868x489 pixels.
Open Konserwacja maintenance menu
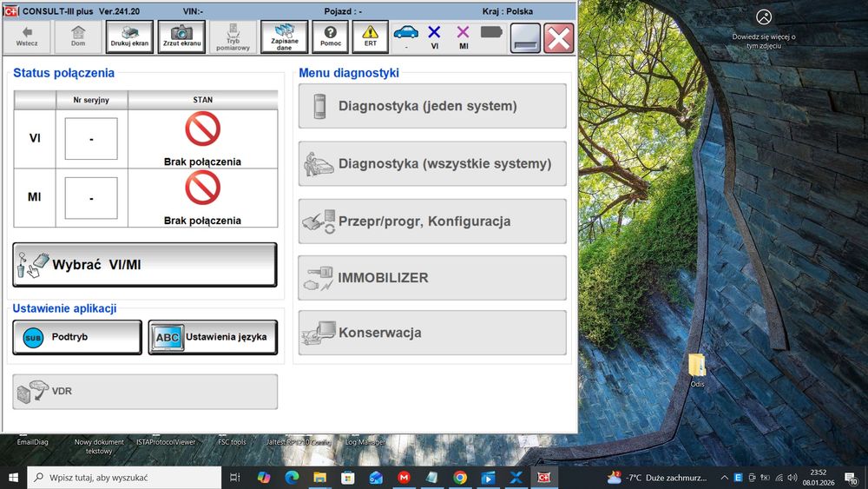tap(432, 333)
